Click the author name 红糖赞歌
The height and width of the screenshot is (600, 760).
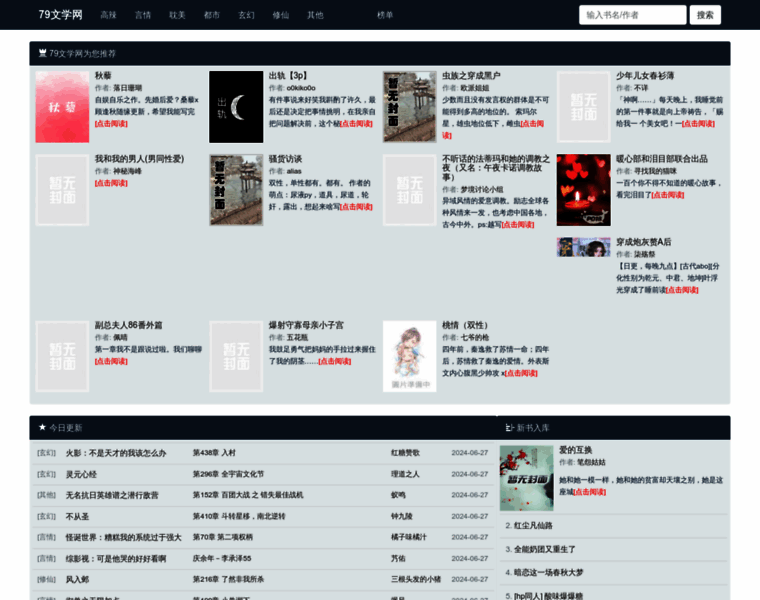(x=405, y=453)
